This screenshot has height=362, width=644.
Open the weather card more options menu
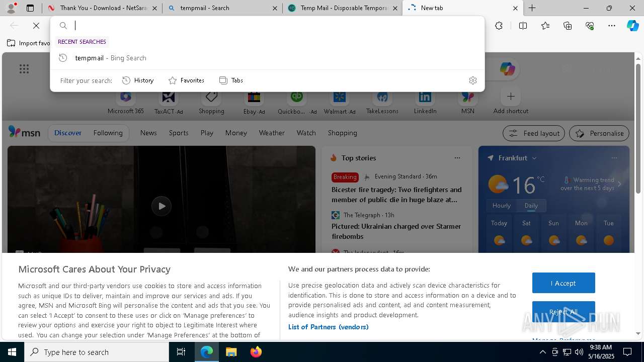pyautogui.click(x=614, y=158)
